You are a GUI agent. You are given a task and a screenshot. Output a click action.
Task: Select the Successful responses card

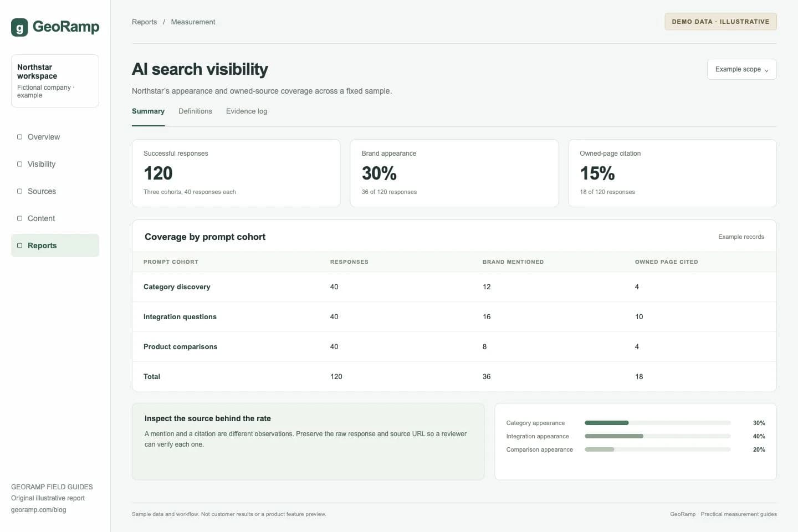coord(236,173)
